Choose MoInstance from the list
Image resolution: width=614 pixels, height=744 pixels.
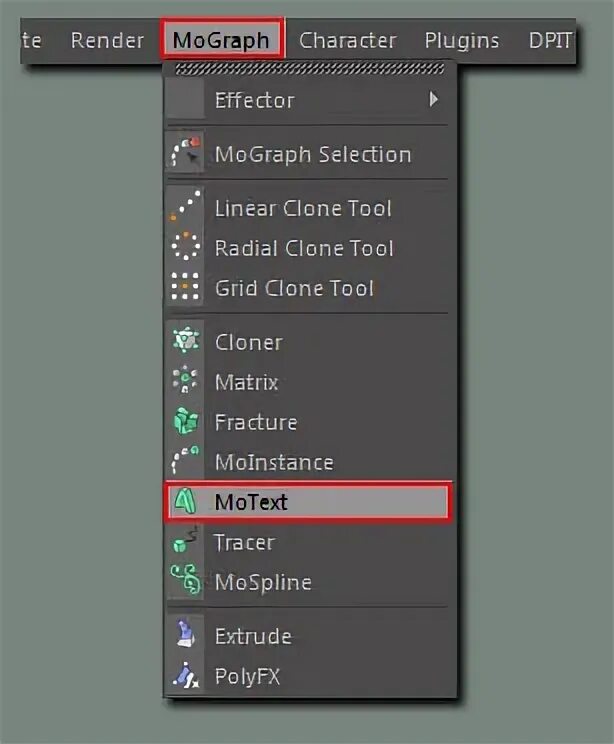274,462
